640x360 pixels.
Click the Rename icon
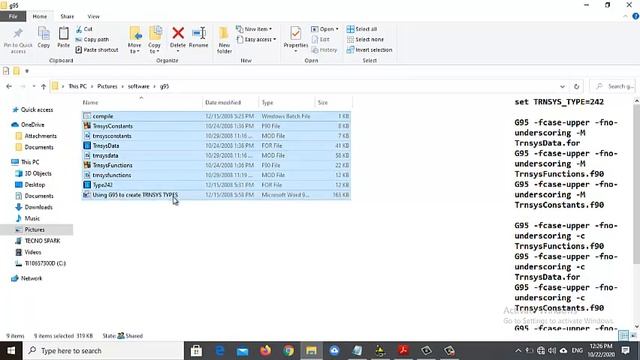tap(199, 33)
